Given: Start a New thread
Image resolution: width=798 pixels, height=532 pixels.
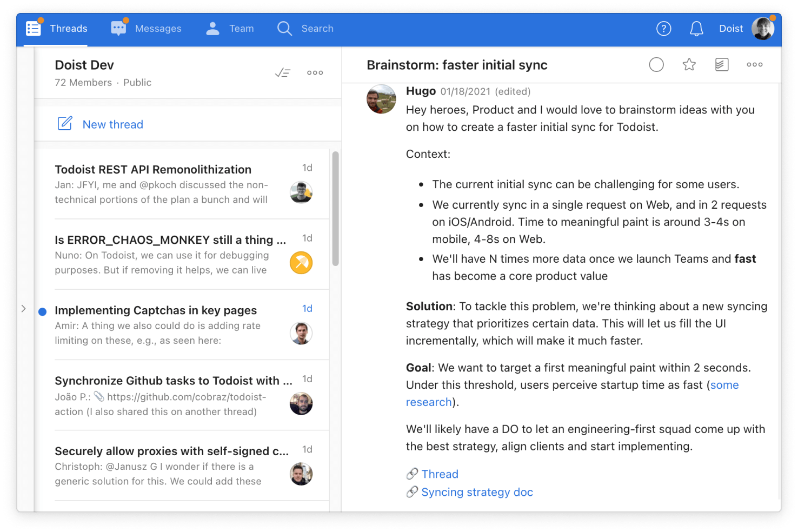Looking at the screenshot, I should pos(113,124).
